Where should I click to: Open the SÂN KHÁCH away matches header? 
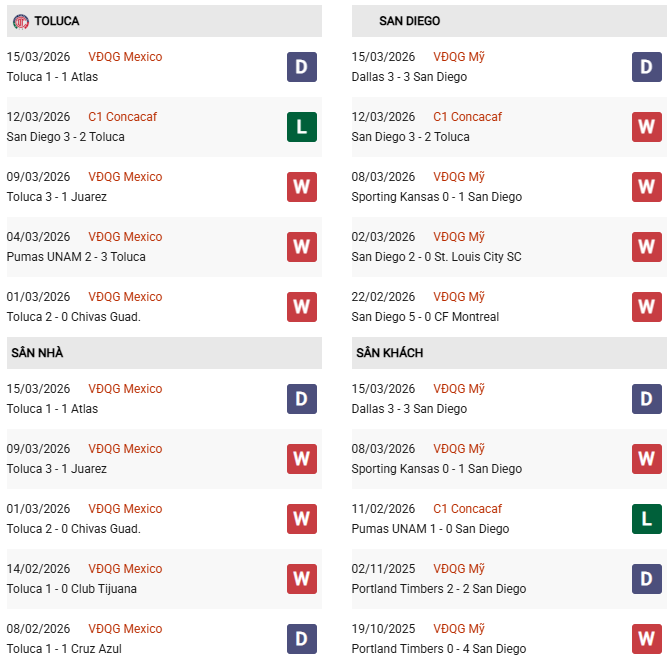pyautogui.click(x=389, y=353)
